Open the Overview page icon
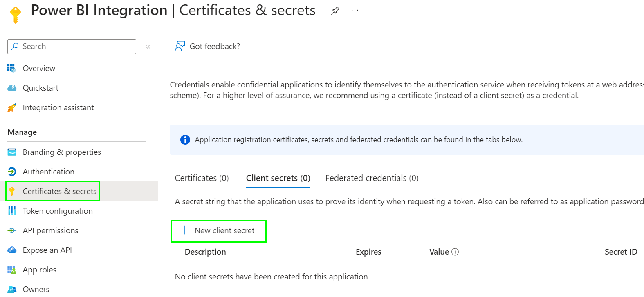 (12, 68)
